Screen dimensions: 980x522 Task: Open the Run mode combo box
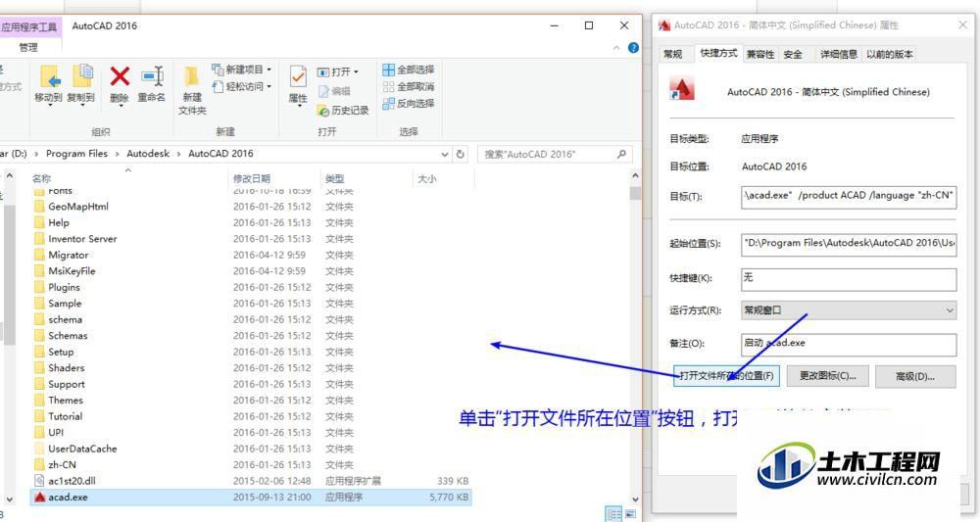[x=849, y=310]
